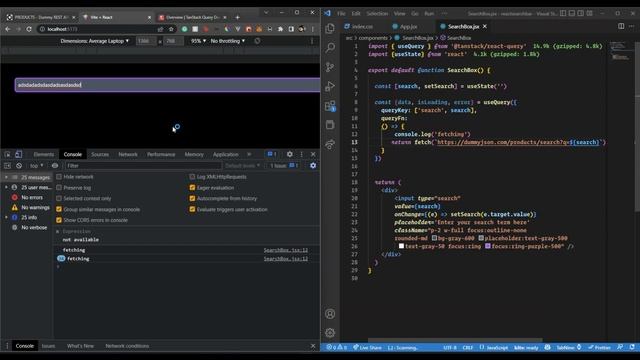Open Dimensions: Average Laptop dropdown
Viewport: 640px width, 360px height.
click(95, 41)
